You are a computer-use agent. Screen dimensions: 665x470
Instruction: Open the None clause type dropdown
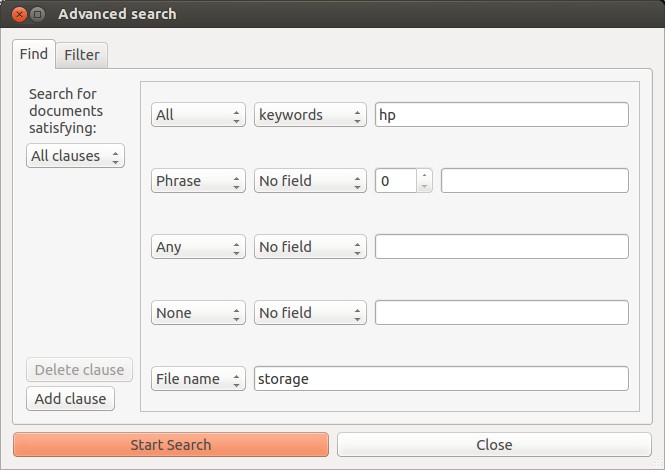[198, 313]
